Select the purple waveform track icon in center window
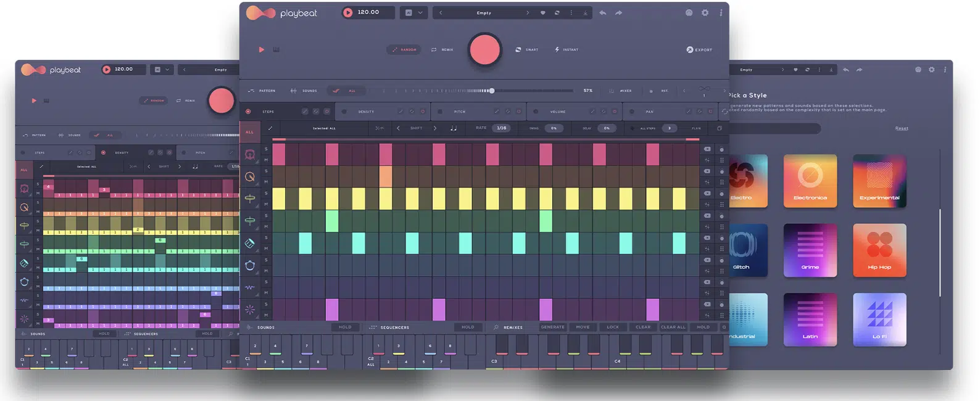Screen dimensions: 980x401 tap(250, 287)
